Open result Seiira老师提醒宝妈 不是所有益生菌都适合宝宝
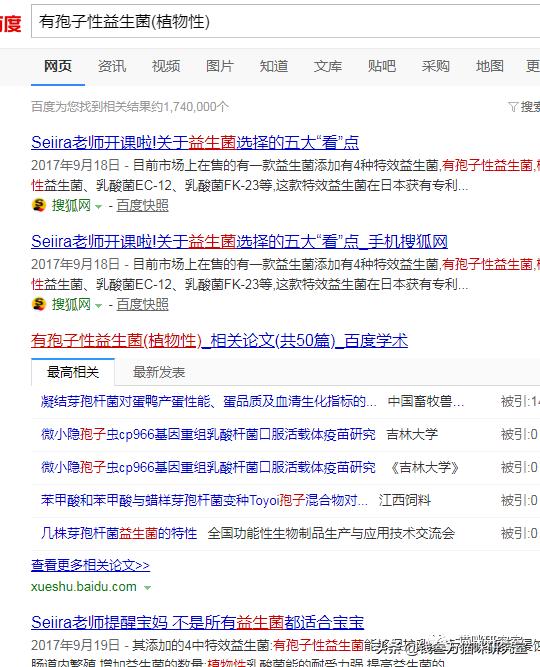The height and width of the screenshot is (667, 540). pyautogui.click(x=197, y=622)
